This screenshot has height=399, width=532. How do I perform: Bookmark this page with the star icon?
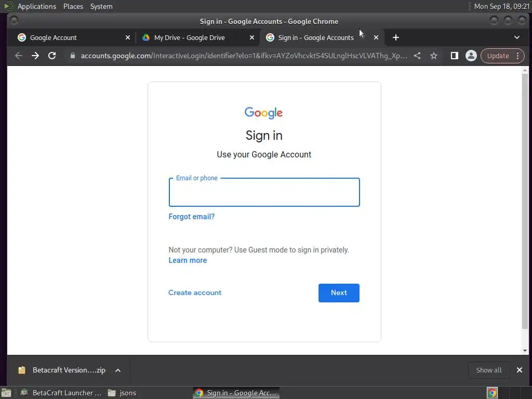click(434, 56)
